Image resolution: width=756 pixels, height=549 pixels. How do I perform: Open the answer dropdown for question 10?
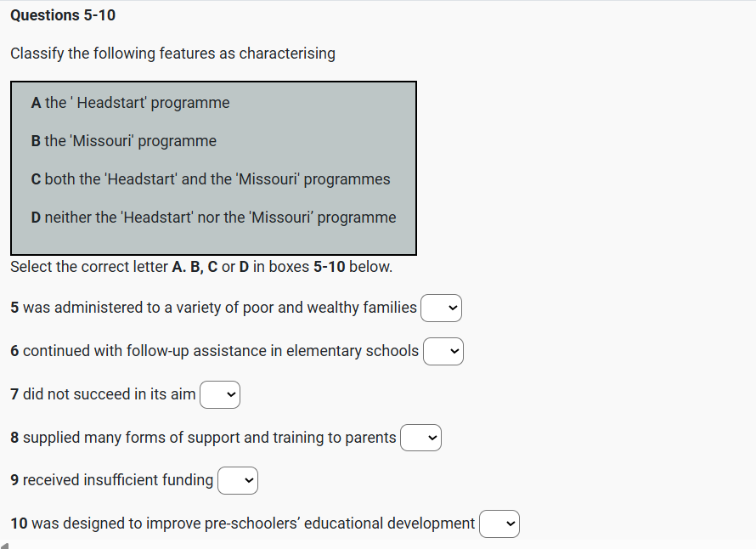point(499,524)
